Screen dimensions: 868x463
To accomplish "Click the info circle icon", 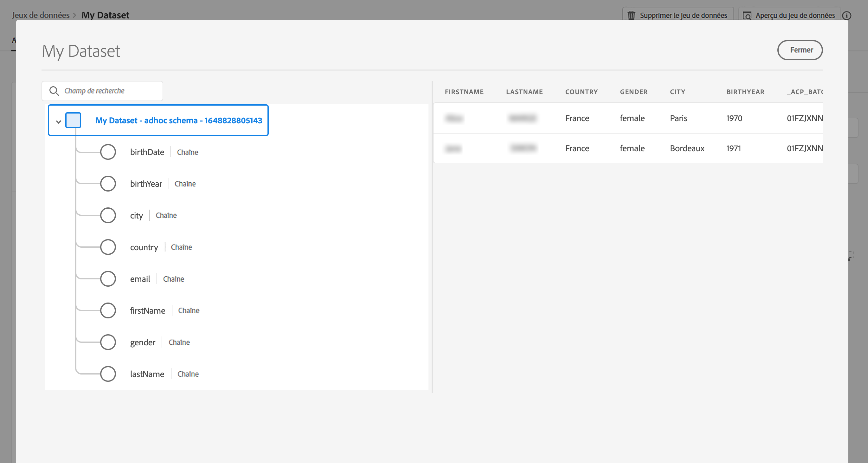I will coord(846,16).
